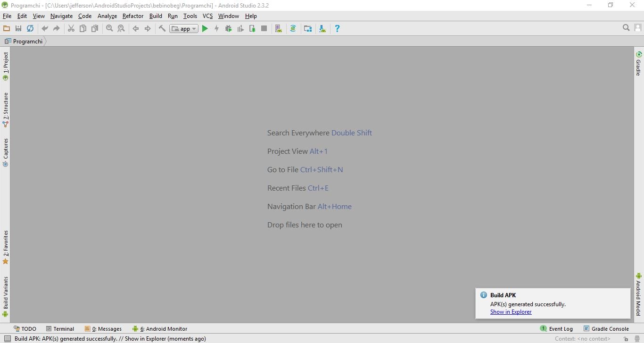Viewport: 644px width, 343px height.
Task: Click the Undo arrow icon
Action: point(45,28)
